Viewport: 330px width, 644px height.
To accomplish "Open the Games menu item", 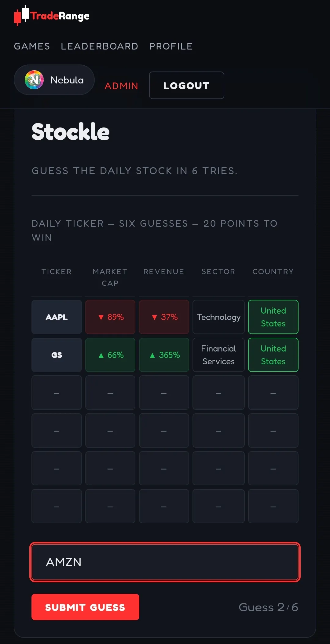I will (32, 46).
